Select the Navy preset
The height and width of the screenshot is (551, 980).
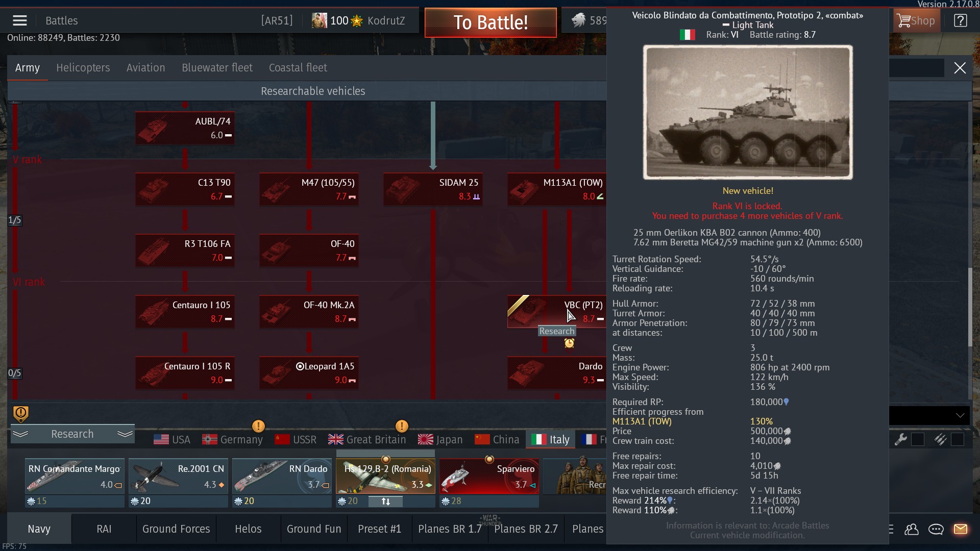point(39,529)
